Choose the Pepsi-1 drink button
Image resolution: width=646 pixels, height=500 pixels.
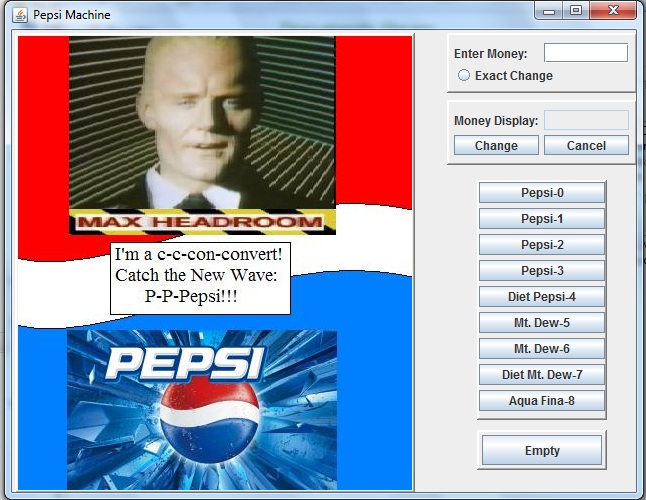542,219
